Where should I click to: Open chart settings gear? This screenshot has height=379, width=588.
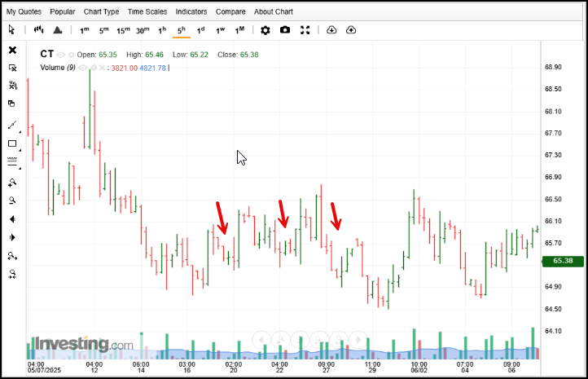[265, 30]
